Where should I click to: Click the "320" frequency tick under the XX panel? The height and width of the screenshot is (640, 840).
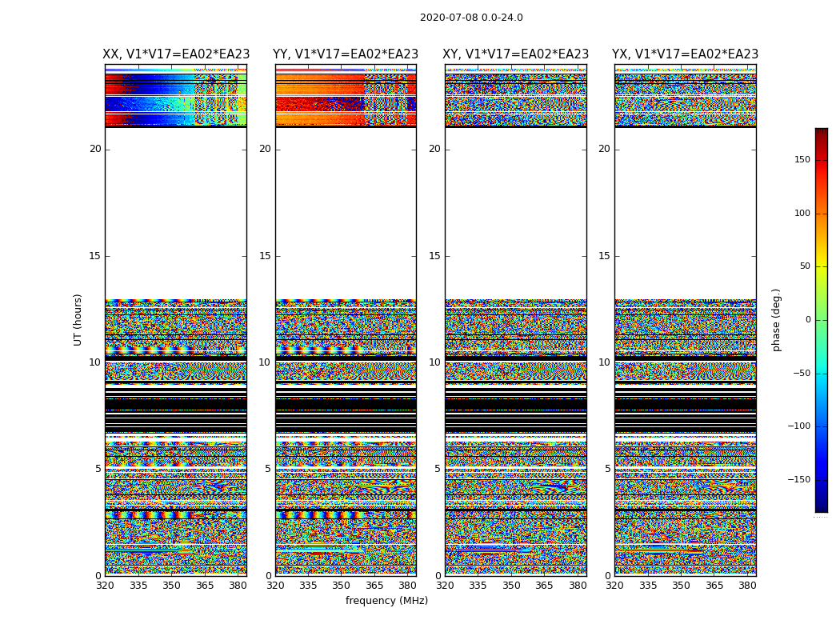pos(105,586)
